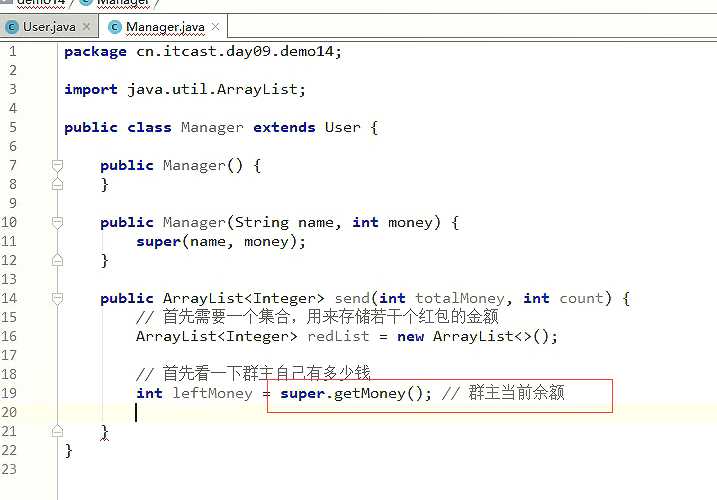Collapse the Manager() constructor fold marker on line 7
The width and height of the screenshot is (717, 500).
point(57,165)
